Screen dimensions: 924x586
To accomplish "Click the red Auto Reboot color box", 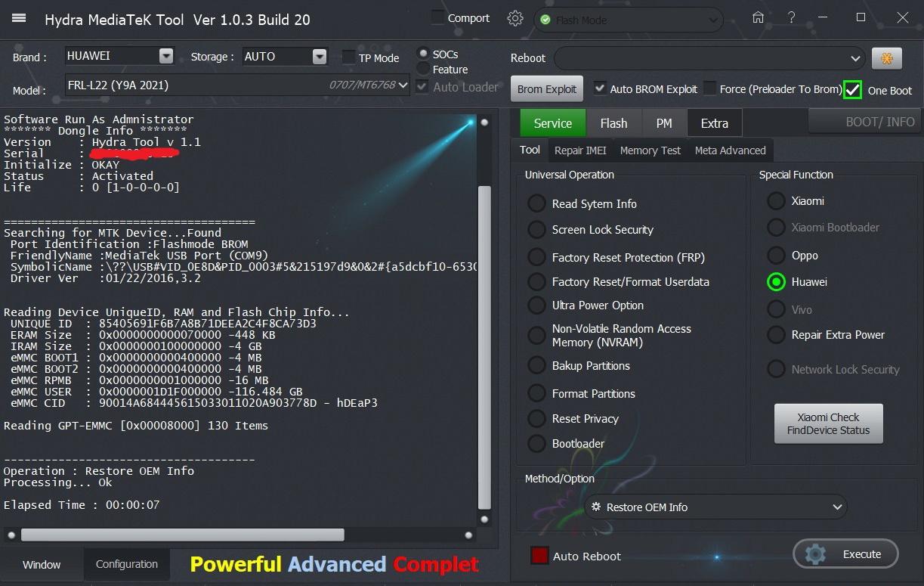I will [x=539, y=556].
